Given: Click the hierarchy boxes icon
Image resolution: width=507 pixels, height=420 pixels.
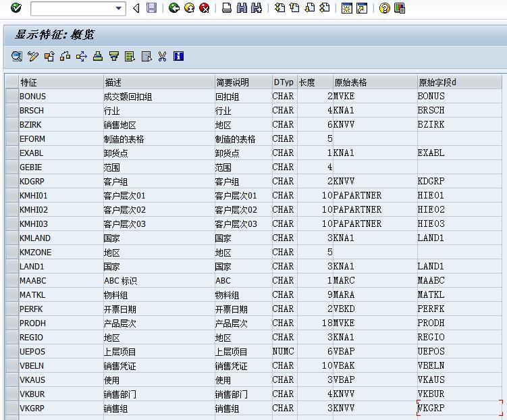Looking at the screenshot, I should click(x=65, y=57).
